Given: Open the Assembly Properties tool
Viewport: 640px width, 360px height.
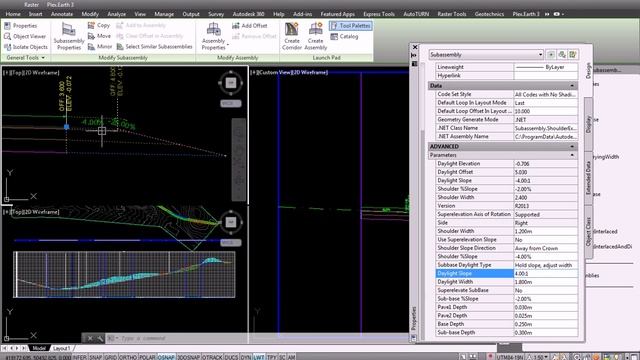Looking at the screenshot, I should tap(213, 37).
